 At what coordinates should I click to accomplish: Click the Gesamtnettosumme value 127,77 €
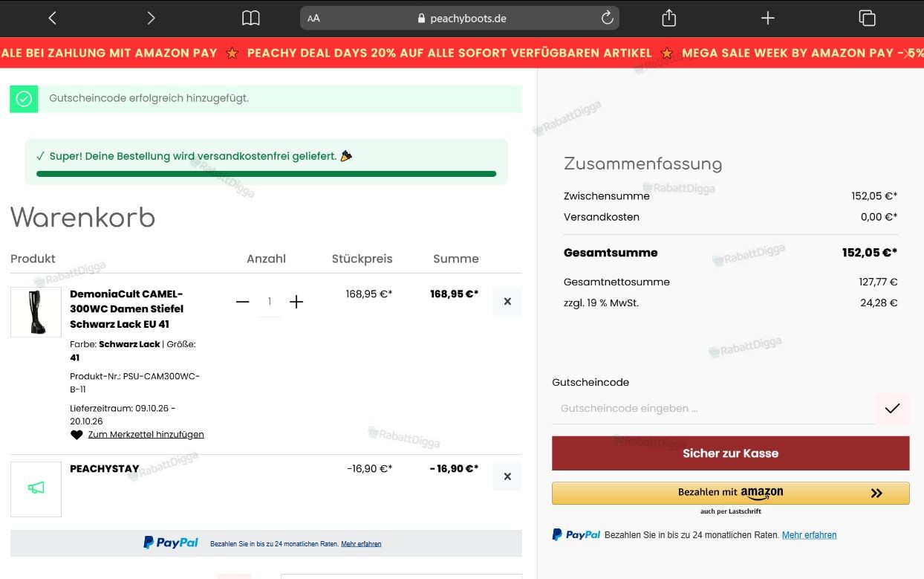878,282
